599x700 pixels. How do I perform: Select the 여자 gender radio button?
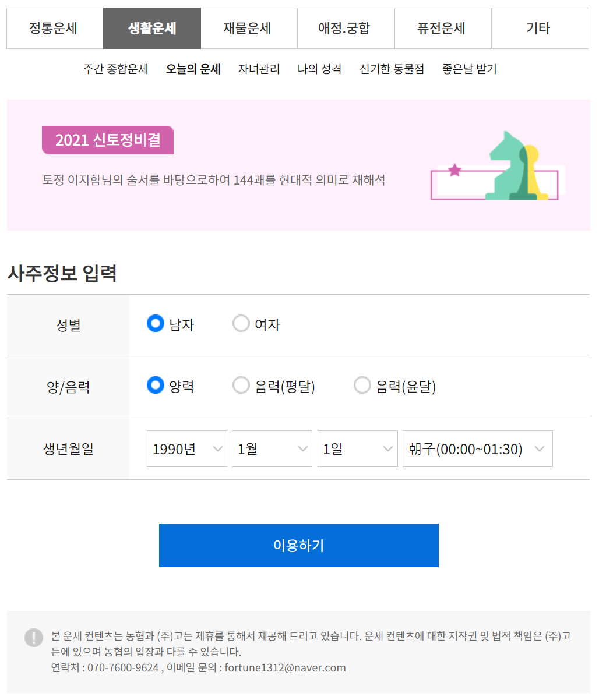pos(241,323)
